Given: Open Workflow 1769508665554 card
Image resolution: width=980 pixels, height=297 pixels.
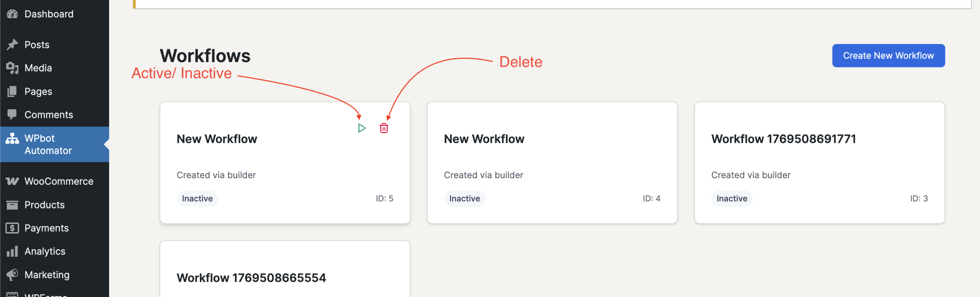Looking at the screenshot, I should [251, 278].
